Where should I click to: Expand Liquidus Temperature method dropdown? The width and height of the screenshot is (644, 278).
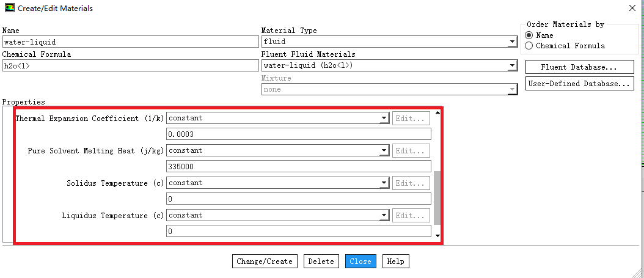click(x=277, y=215)
